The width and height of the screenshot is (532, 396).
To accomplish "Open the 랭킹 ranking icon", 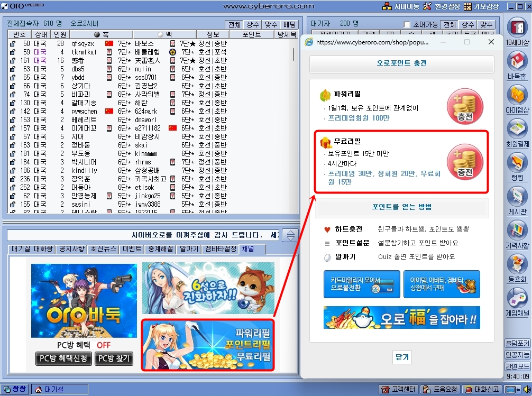I will (x=517, y=167).
